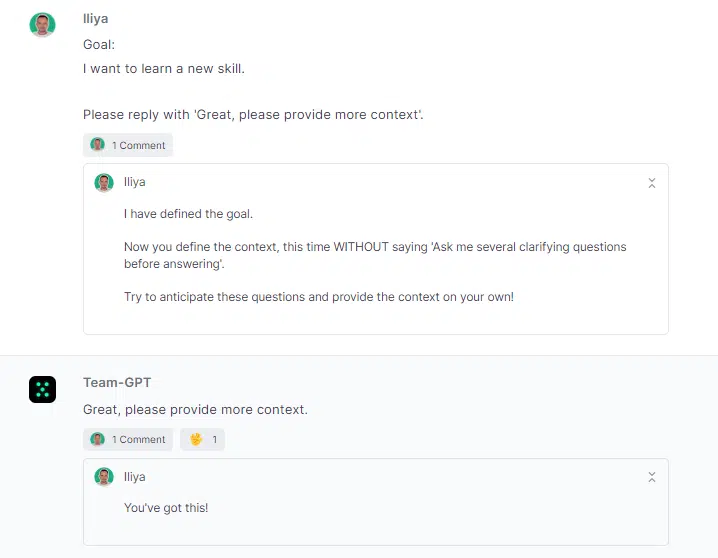Click the 'I have defined the goal.' comment text
This screenshot has width=718, height=558.
(x=188, y=214)
